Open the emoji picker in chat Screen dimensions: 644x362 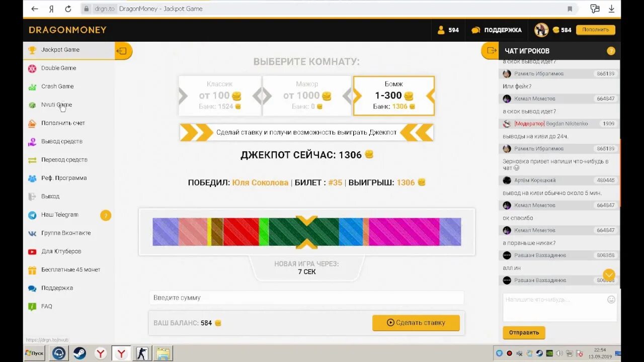[x=611, y=300]
